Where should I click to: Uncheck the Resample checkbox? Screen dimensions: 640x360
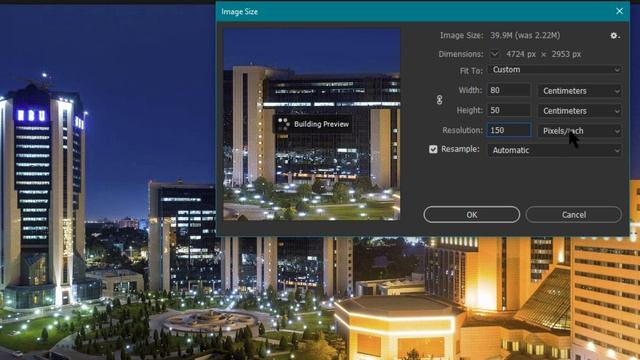(433, 149)
